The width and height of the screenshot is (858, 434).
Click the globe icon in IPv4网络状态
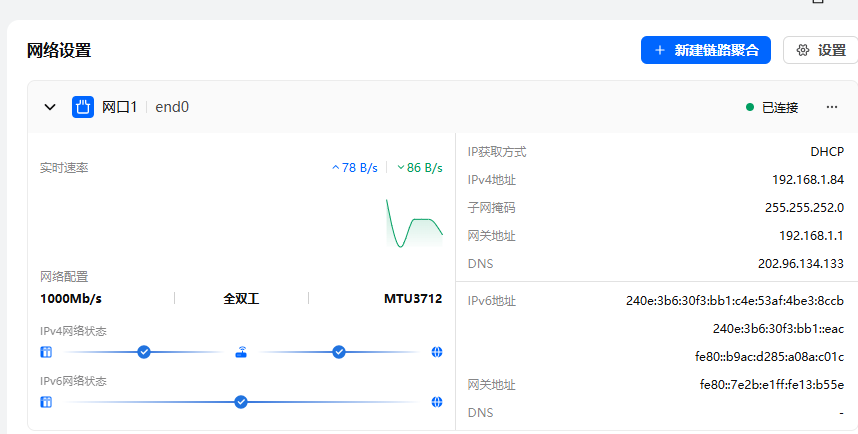point(437,352)
